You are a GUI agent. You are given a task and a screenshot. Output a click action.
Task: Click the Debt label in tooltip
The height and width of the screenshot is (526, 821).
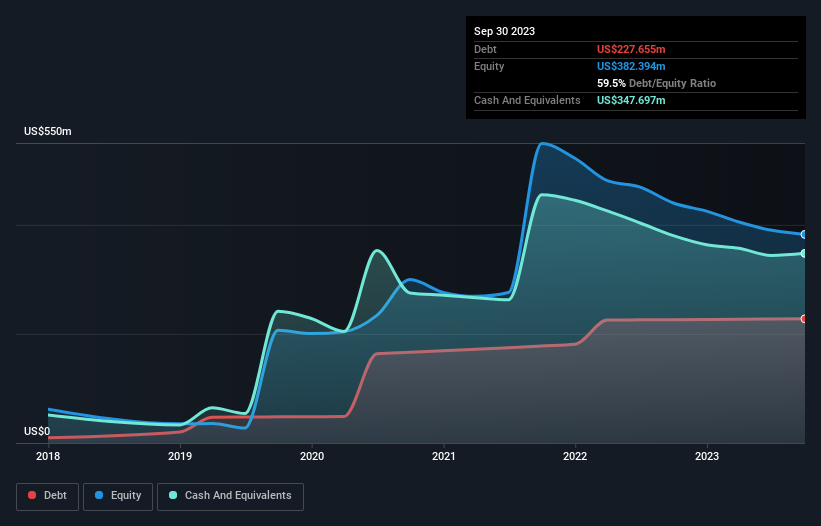point(485,49)
